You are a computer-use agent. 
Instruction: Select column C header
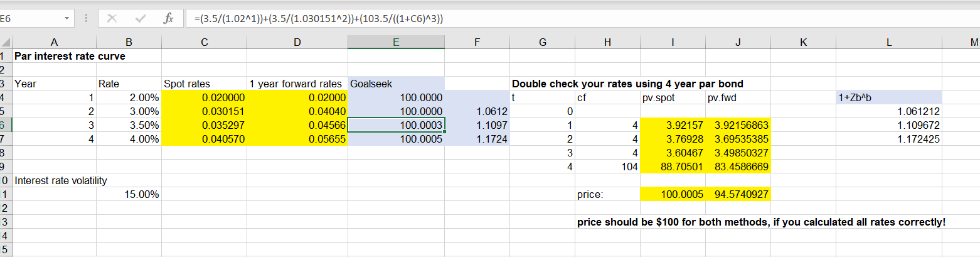coord(204,43)
